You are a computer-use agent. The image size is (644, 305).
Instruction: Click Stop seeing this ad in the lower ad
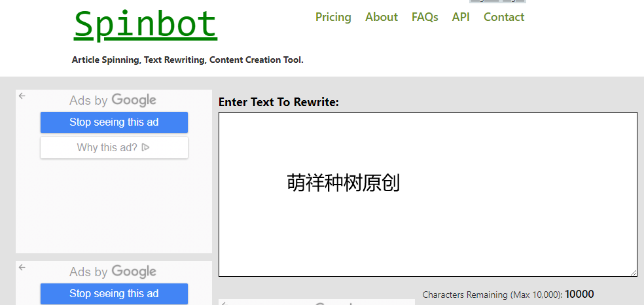pyautogui.click(x=114, y=293)
